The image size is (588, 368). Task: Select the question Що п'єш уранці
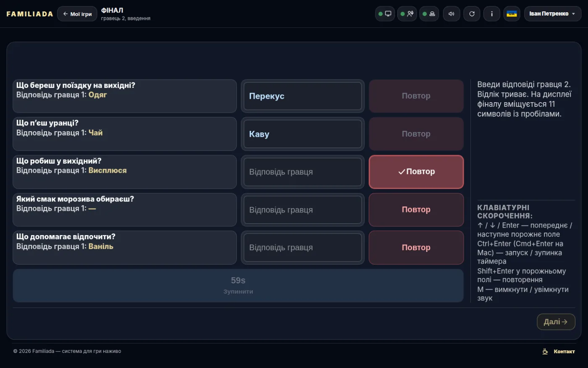coord(47,123)
